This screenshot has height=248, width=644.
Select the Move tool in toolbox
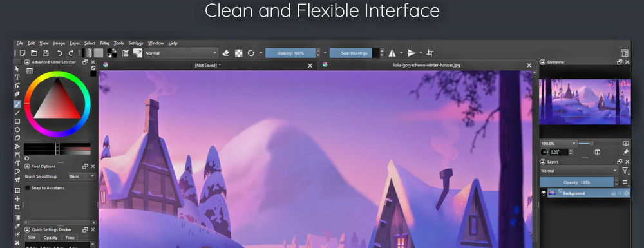click(17, 199)
